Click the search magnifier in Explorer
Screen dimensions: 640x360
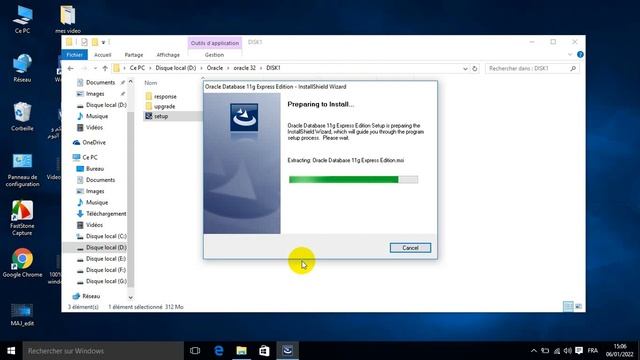click(x=573, y=68)
